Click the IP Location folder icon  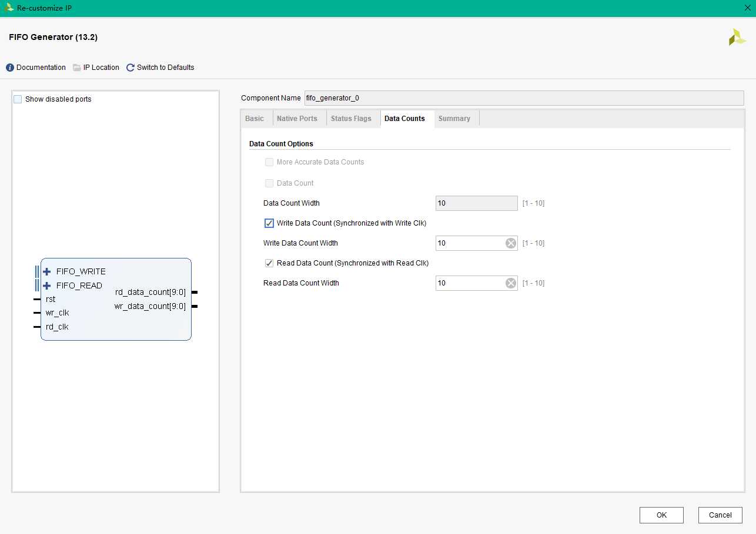pyautogui.click(x=77, y=68)
